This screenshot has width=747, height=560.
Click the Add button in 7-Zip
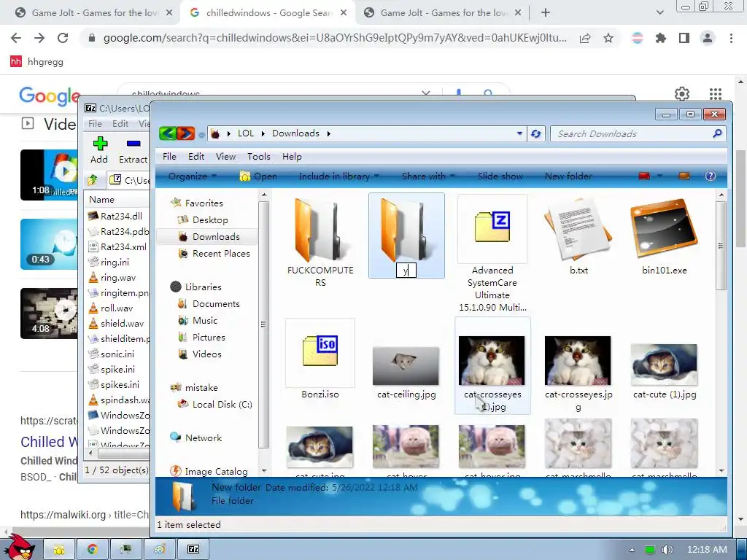pos(99,150)
